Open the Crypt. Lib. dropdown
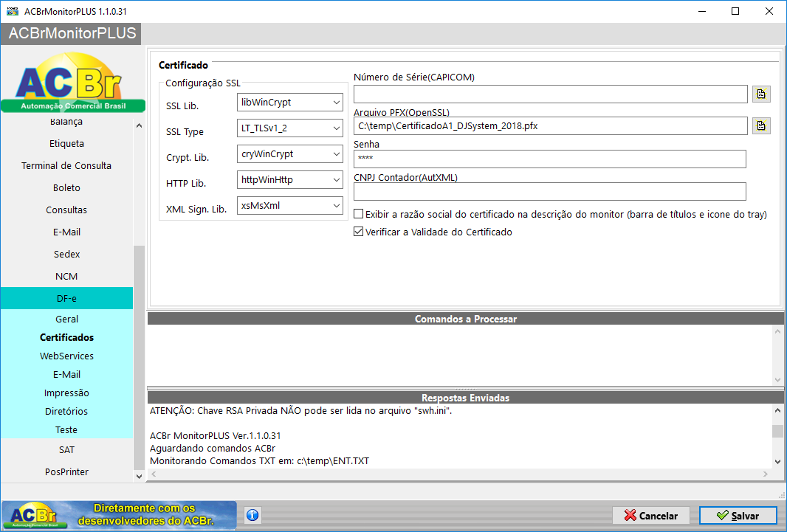Screen dimensions: 787x532 (x=289, y=154)
